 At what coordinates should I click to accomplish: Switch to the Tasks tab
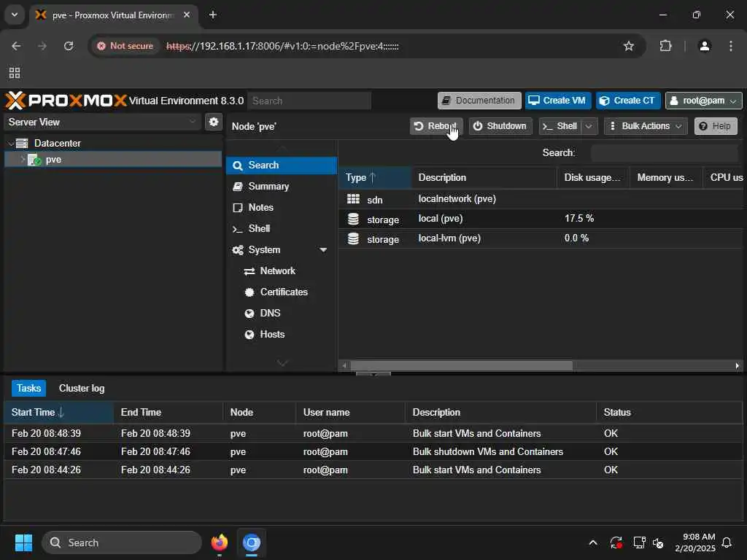coord(28,389)
